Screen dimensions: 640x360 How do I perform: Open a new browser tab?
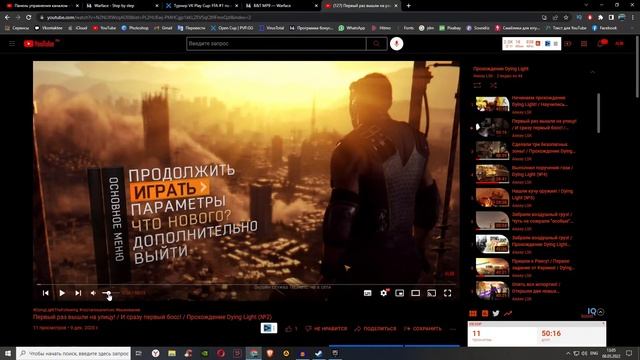pos(409,6)
